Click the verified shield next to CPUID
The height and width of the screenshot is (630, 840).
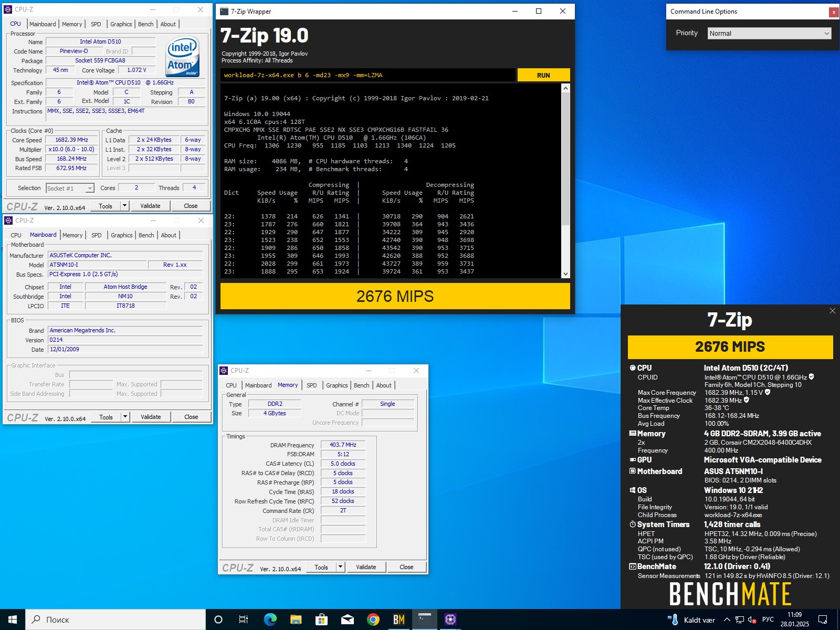click(x=812, y=377)
